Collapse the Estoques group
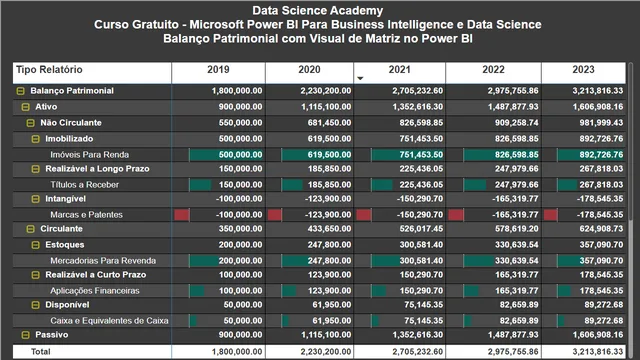 click(36, 245)
